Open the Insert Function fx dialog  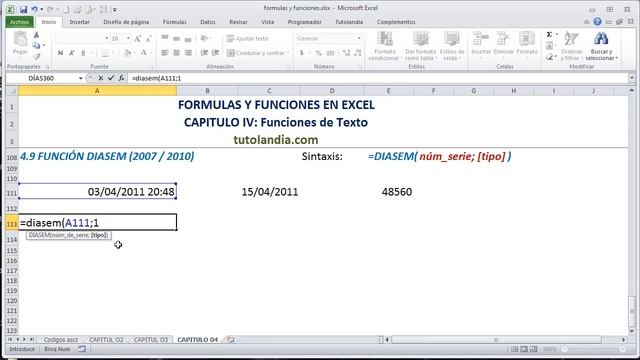click(x=121, y=78)
